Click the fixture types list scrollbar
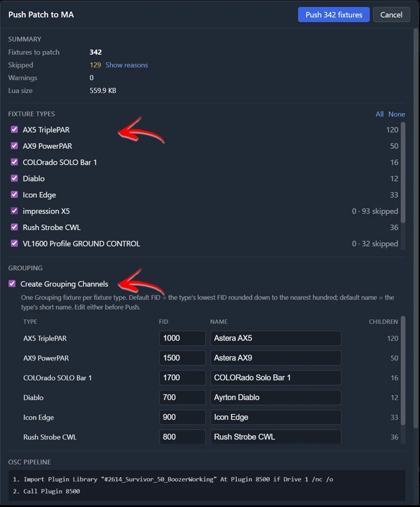 (x=403, y=173)
